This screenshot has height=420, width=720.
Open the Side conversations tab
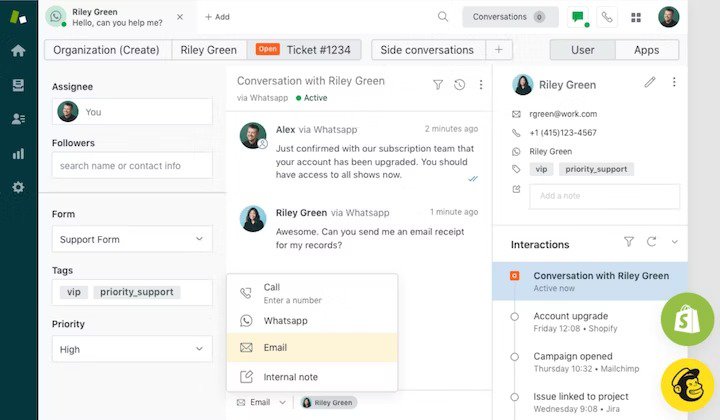[428, 50]
